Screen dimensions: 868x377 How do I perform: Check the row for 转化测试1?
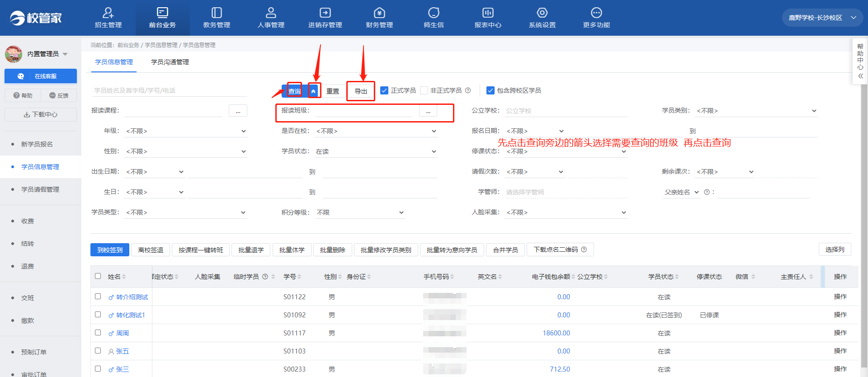point(98,315)
